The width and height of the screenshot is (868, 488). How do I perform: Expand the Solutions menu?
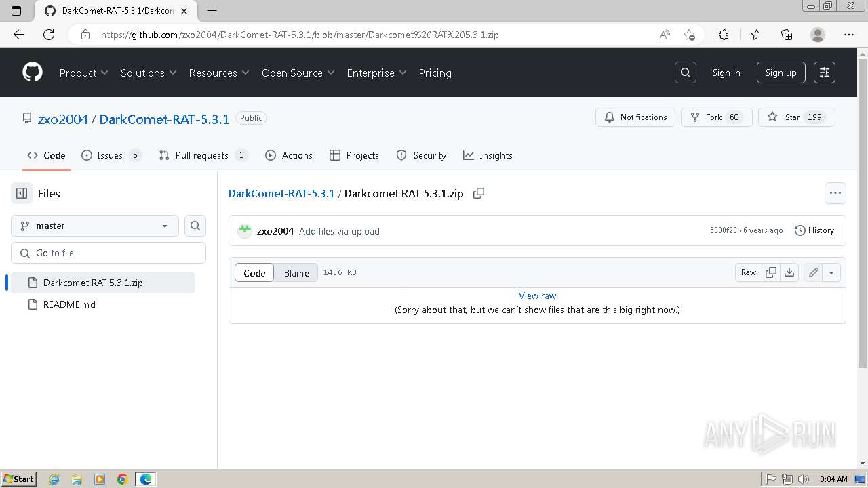(149, 73)
